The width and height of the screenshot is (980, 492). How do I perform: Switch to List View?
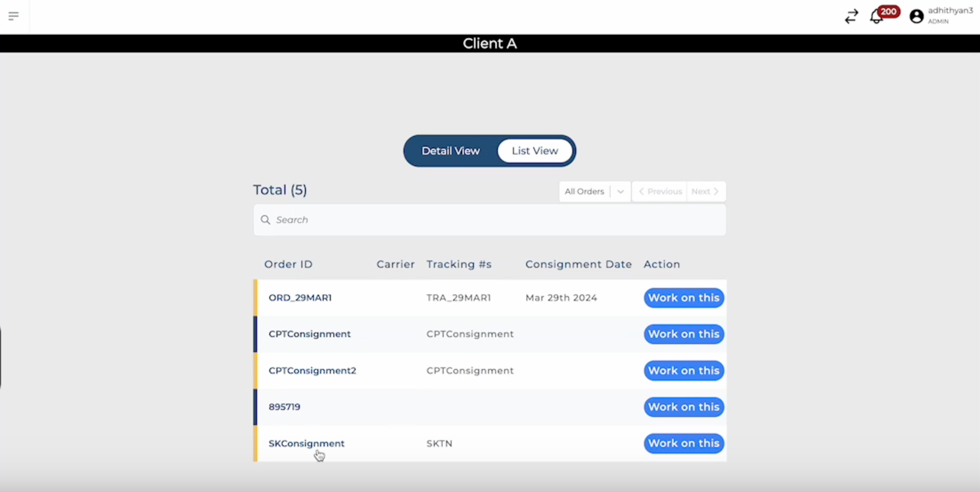(x=534, y=151)
